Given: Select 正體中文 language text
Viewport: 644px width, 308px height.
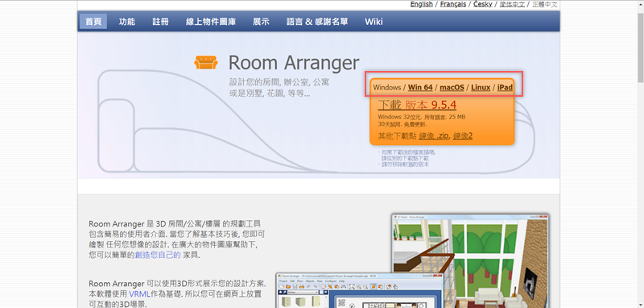Looking at the screenshot, I should [x=545, y=4].
